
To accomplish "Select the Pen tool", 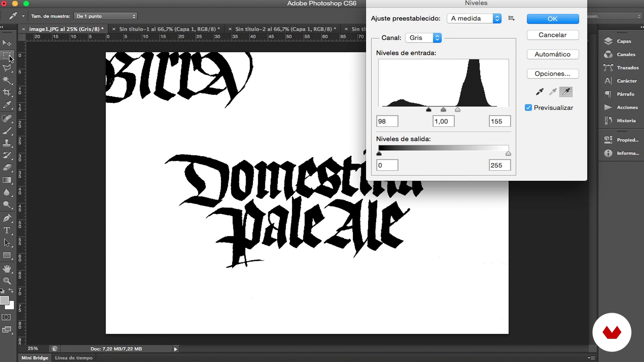I will coord(7,218).
